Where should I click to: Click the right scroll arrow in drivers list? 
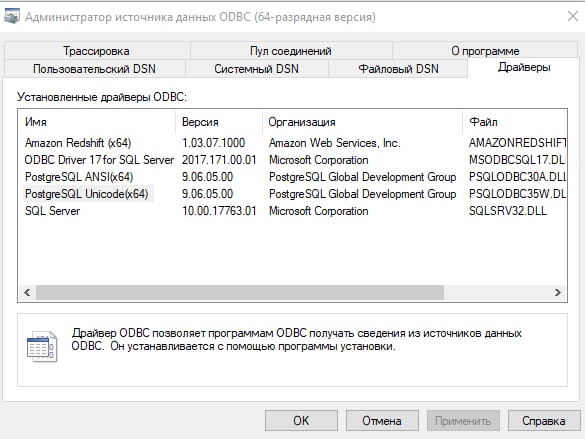(x=558, y=292)
